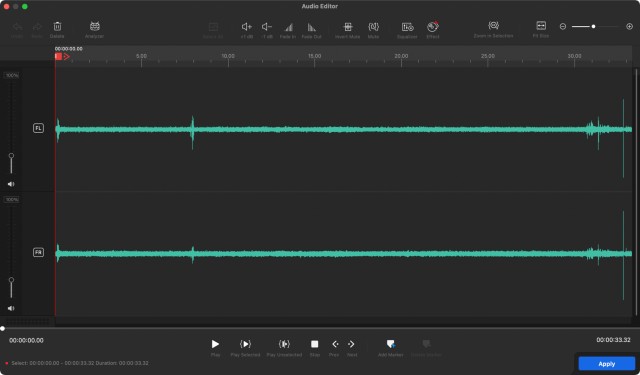Click the 20.00 mark on the ruler
The image size is (640, 375).
[401, 56]
